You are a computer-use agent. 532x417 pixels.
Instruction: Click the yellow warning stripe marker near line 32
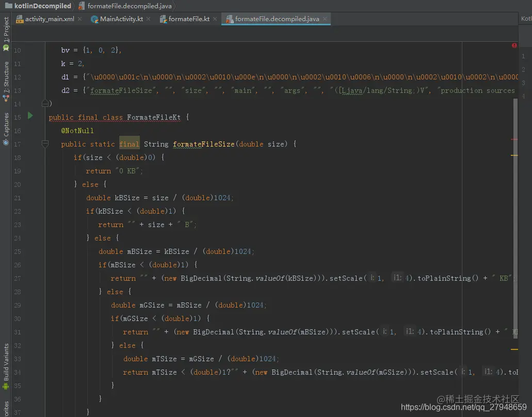point(514,349)
